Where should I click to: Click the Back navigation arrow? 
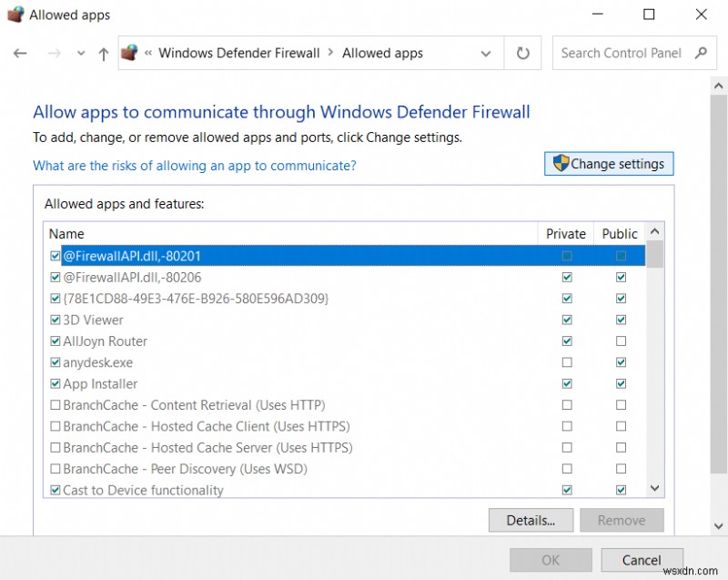(x=20, y=54)
